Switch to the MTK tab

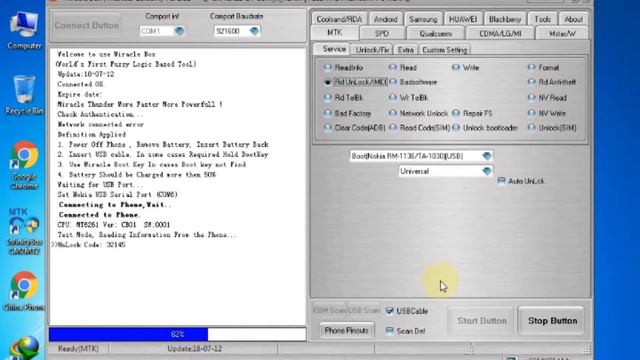[335, 33]
